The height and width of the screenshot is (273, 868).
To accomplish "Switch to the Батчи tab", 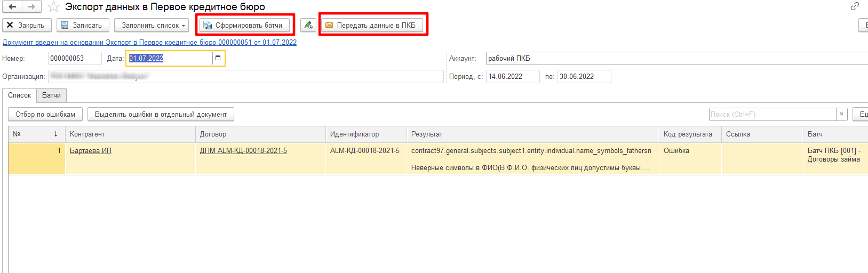I will (52, 95).
